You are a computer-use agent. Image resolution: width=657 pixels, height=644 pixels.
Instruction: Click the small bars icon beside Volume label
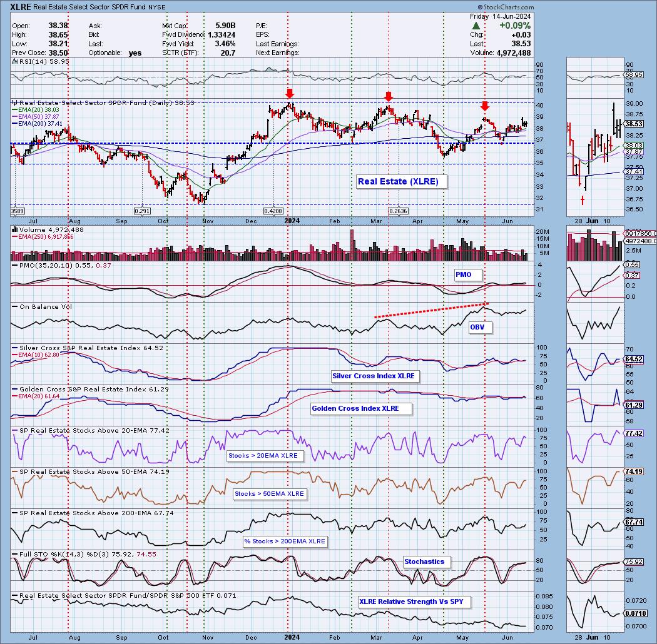[14, 229]
